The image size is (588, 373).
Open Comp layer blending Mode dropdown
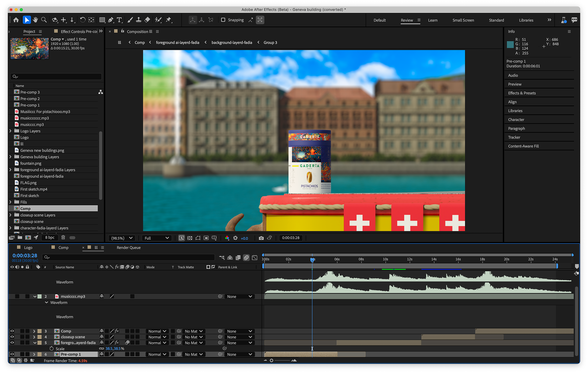[157, 331]
